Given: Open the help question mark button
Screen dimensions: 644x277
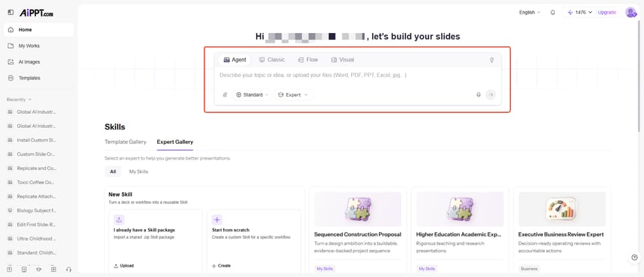Looking at the screenshot, I should [634, 258].
